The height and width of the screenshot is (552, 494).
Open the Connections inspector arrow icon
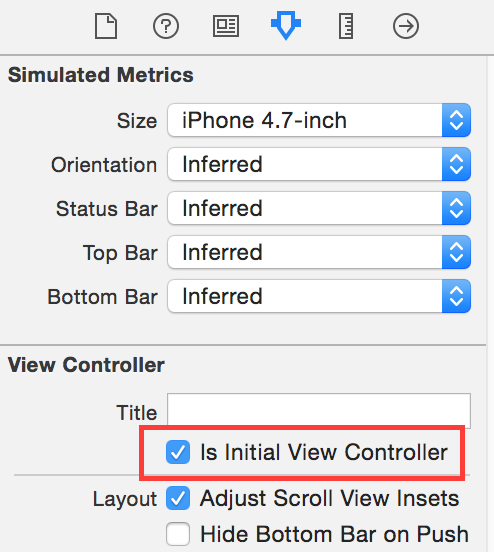point(406,26)
